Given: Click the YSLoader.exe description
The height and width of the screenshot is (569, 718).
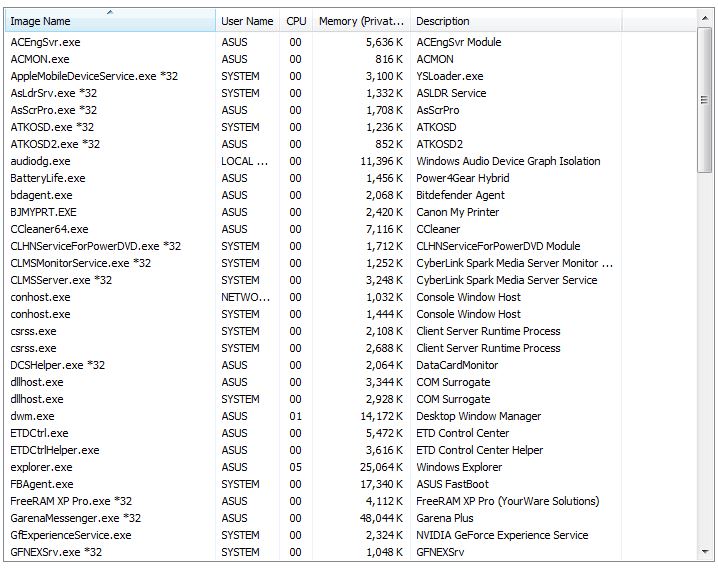Looking at the screenshot, I should click(450, 76).
